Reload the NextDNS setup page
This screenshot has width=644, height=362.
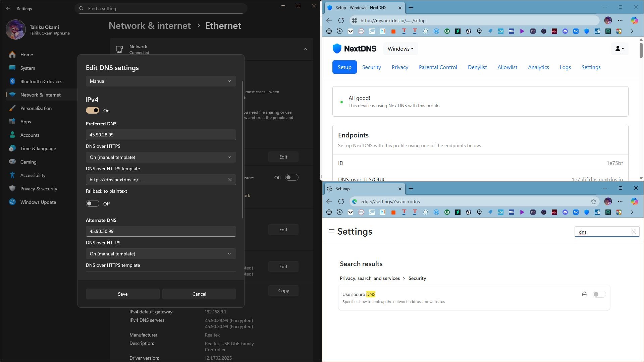341,20
